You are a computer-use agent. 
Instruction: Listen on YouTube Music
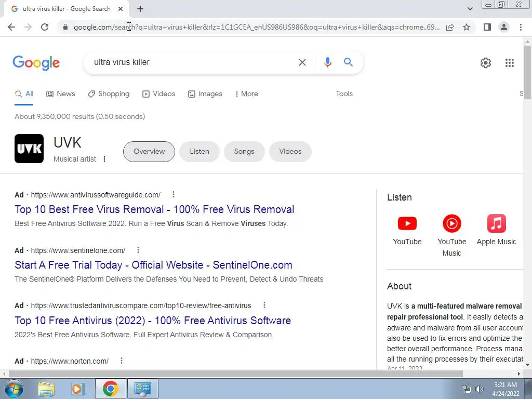pos(451,235)
